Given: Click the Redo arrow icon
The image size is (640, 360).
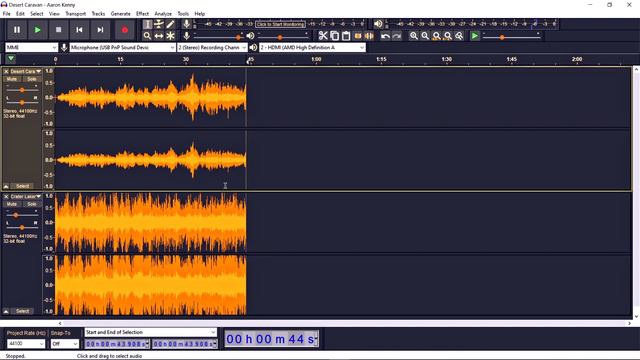Looking at the screenshot, I should tap(396, 36).
